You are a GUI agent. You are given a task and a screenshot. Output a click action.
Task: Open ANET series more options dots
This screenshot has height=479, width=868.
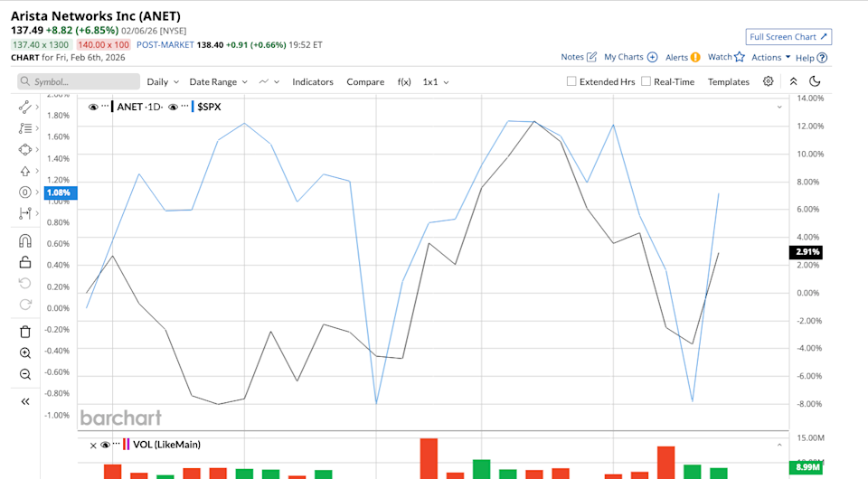coord(105,107)
